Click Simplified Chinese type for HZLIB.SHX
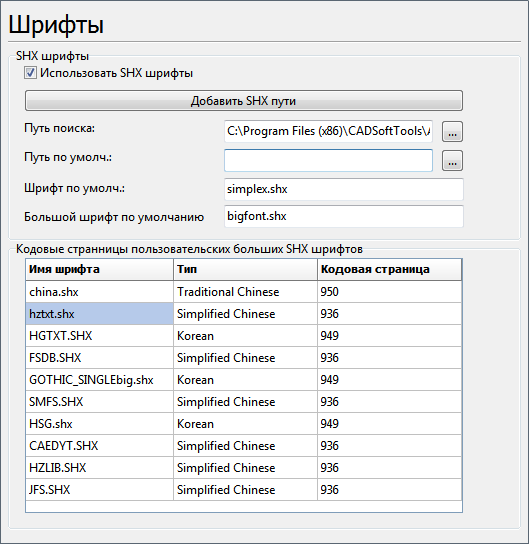529x544 pixels. tap(245, 468)
